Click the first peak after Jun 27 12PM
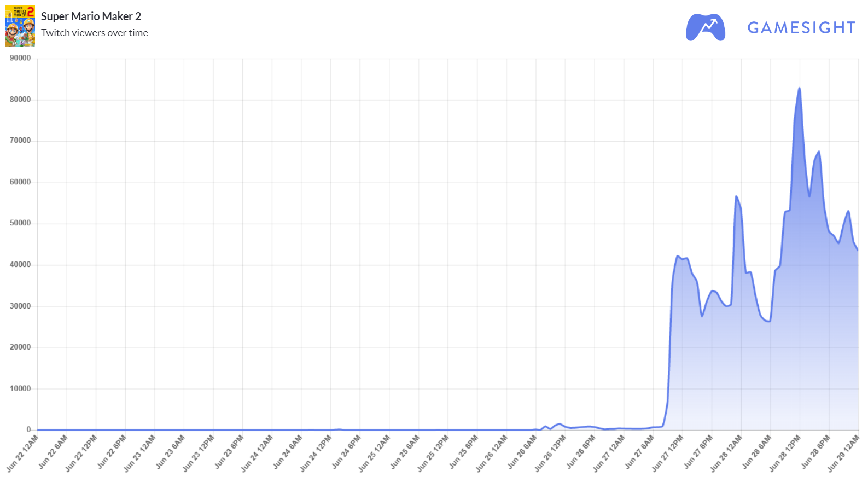868x494 pixels. (678, 255)
